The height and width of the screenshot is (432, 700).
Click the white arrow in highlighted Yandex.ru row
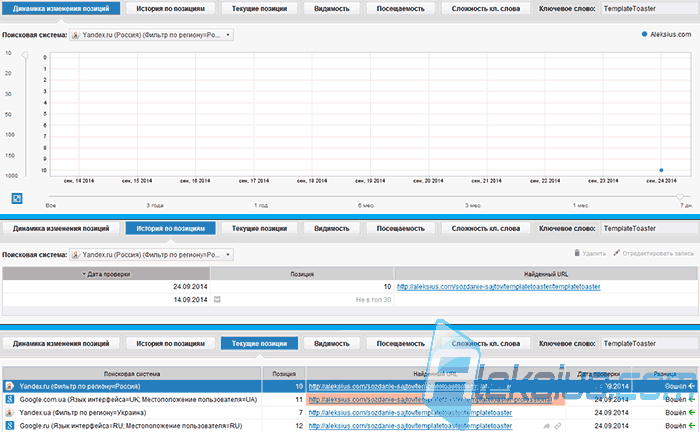[x=692, y=386]
